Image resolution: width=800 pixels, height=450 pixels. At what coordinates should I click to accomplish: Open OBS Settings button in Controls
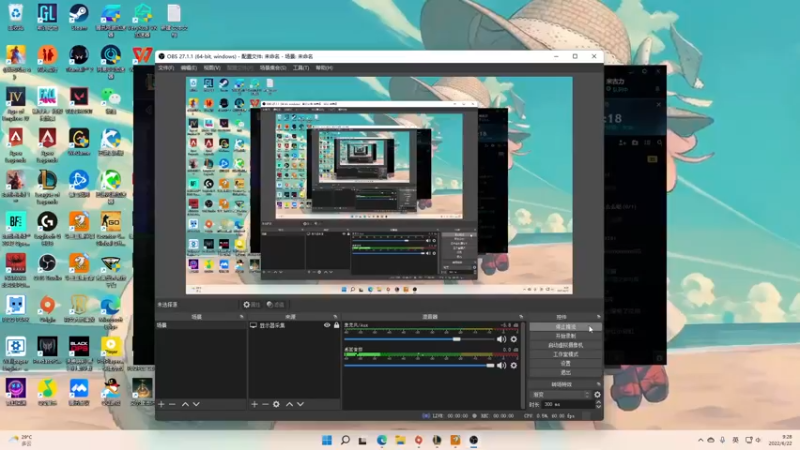pyautogui.click(x=565, y=363)
